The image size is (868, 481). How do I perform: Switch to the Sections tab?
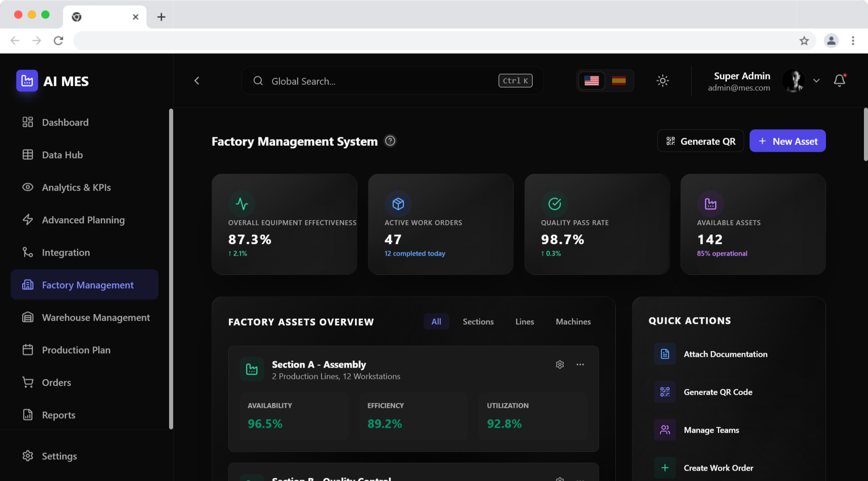pos(478,322)
